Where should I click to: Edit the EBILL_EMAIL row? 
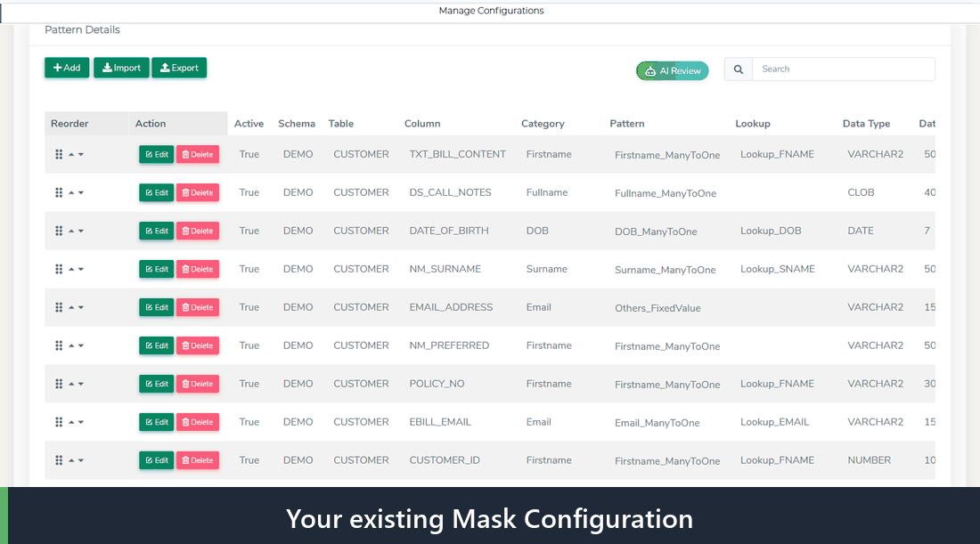click(156, 422)
